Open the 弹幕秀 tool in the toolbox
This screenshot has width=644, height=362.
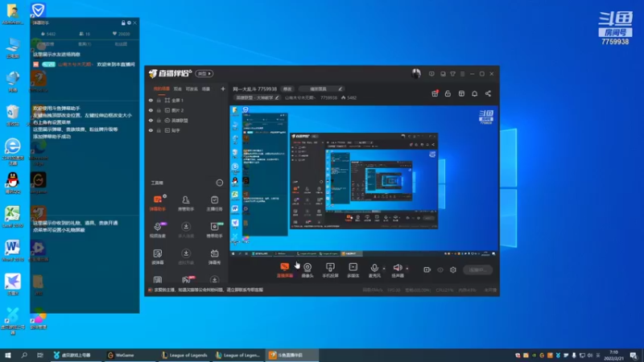click(214, 257)
